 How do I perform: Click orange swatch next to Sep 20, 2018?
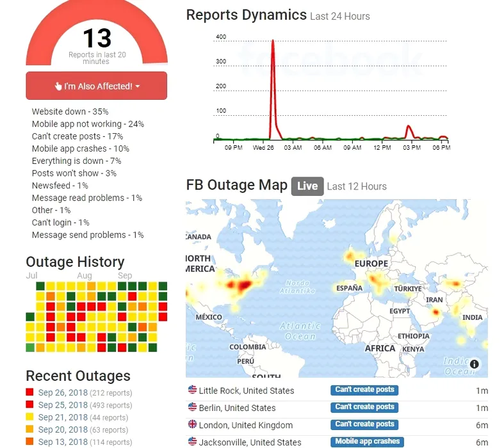(29, 429)
